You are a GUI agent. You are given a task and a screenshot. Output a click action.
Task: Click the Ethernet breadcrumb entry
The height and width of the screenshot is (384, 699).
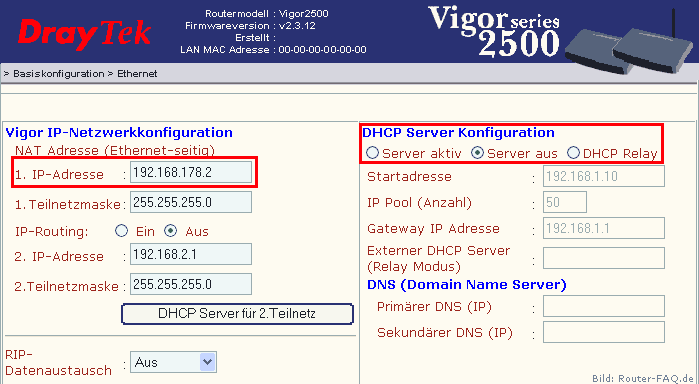[x=137, y=74]
